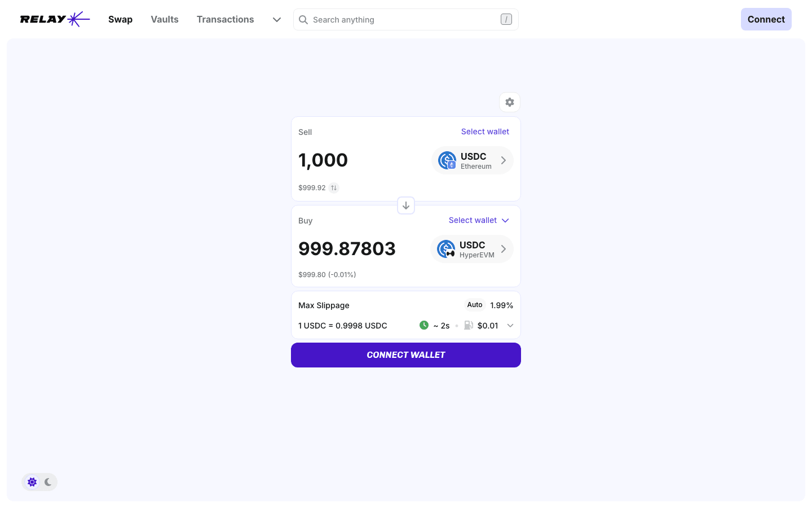The width and height of the screenshot is (812, 508).
Task: Click the ~ 2s time estimate
Action: click(442, 326)
